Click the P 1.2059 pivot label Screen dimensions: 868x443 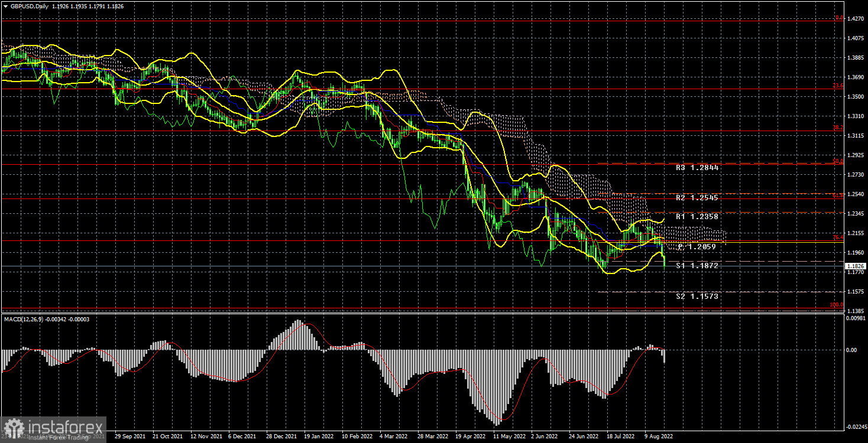pyautogui.click(x=697, y=247)
